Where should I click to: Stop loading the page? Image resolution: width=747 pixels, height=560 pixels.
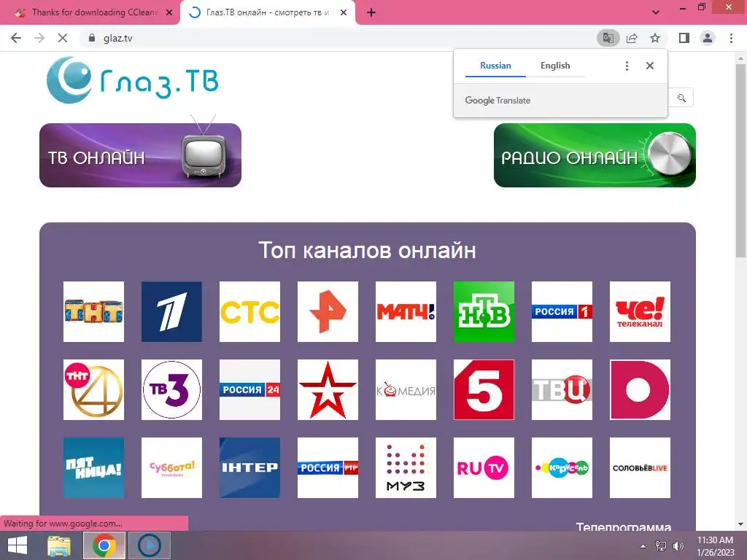[x=63, y=38]
